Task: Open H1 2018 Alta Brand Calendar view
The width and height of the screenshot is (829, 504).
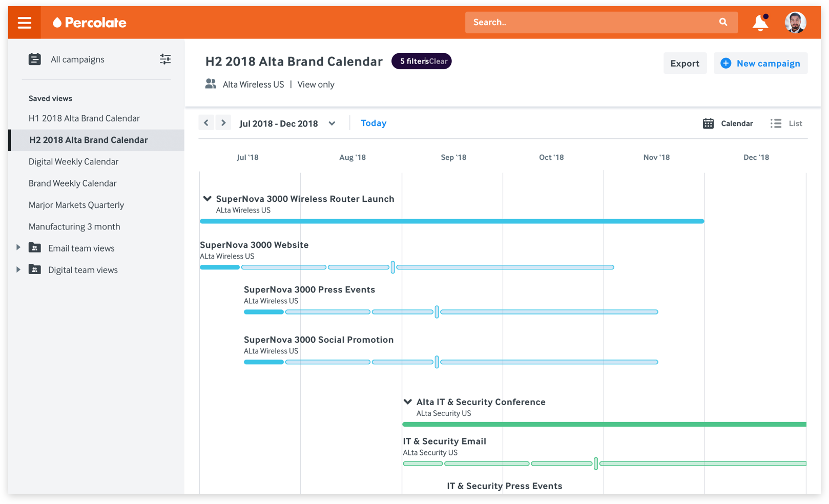Action: coord(84,118)
